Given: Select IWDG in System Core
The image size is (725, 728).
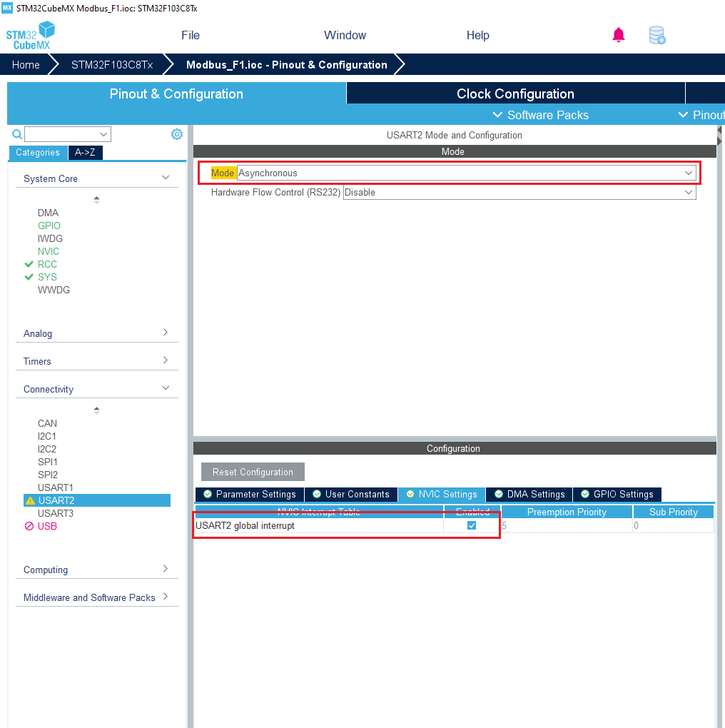Looking at the screenshot, I should pyautogui.click(x=50, y=238).
